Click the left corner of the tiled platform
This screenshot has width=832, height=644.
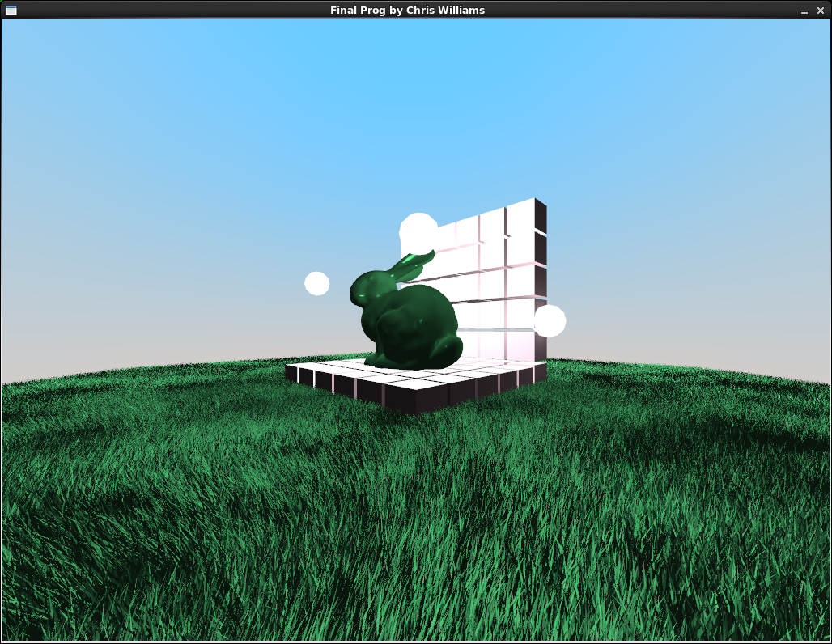[292, 371]
